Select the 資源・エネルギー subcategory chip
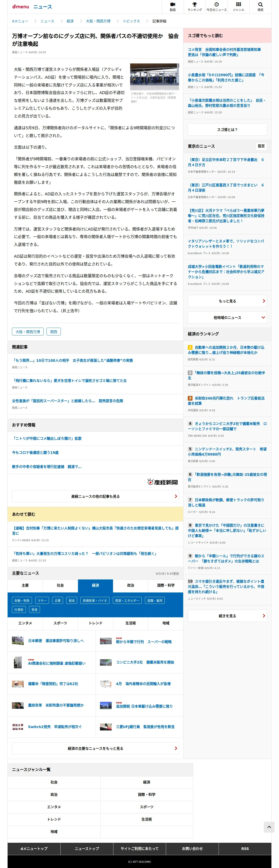The height and width of the screenshot is (868, 279). click(127, 601)
